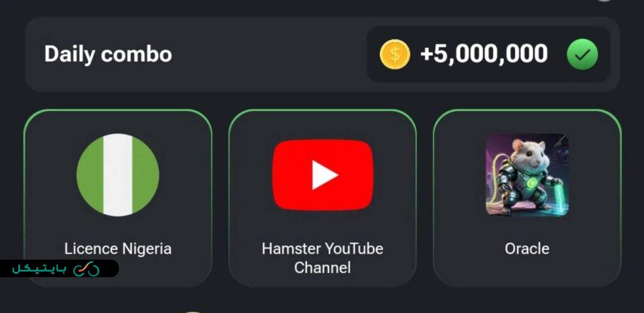
Task: Open the Oracle combo card background
Action: (528, 198)
